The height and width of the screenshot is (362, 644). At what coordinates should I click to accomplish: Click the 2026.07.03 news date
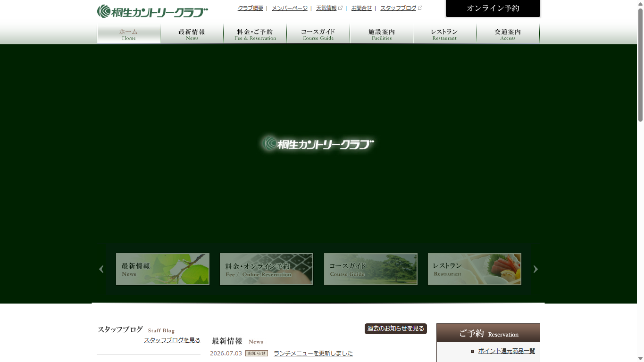pyautogui.click(x=226, y=353)
